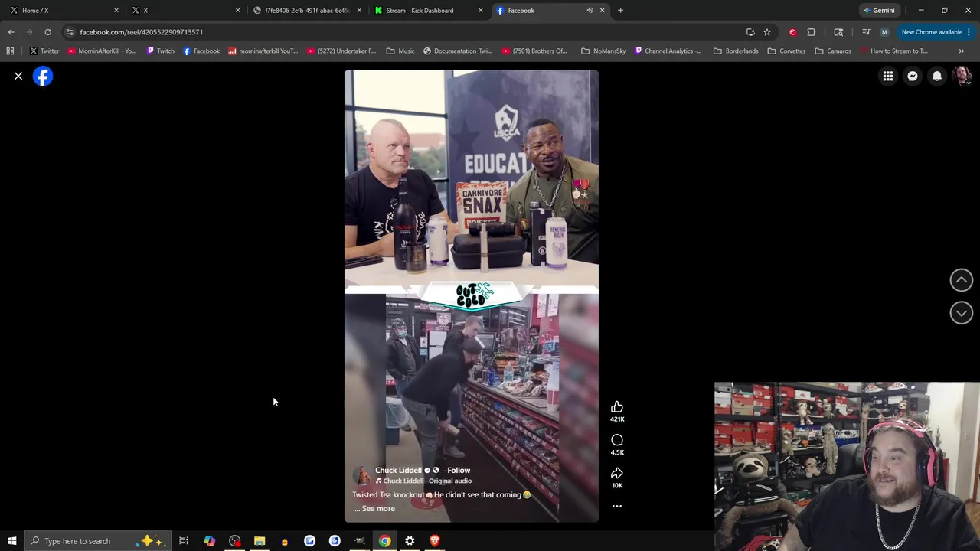Viewport: 980px width, 551px height.
Task: Bookmark this page with the star icon
Action: pyautogui.click(x=766, y=32)
